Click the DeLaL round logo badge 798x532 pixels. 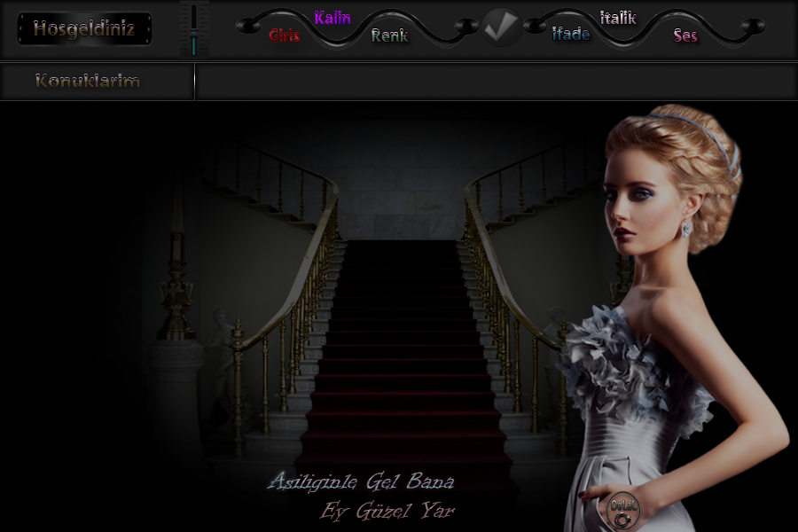[621, 508]
